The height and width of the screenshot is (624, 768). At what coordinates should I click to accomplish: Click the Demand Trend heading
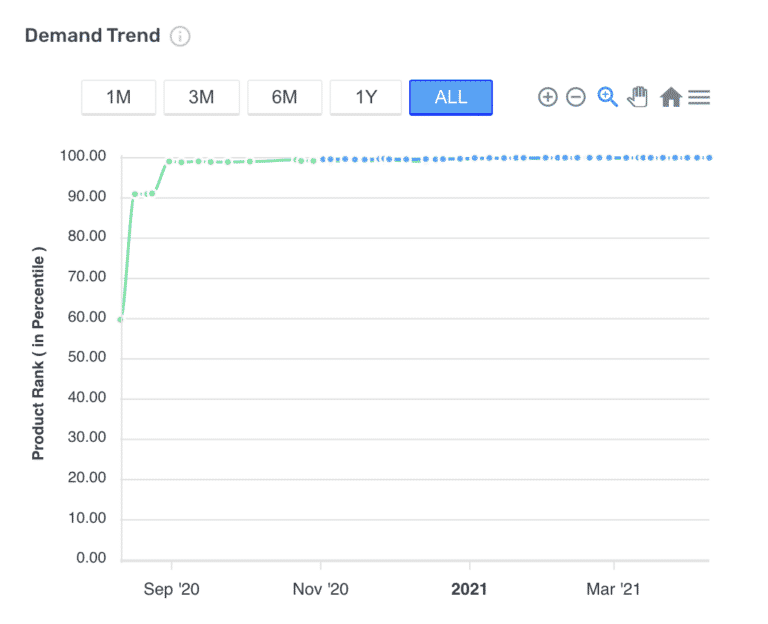point(92,36)
